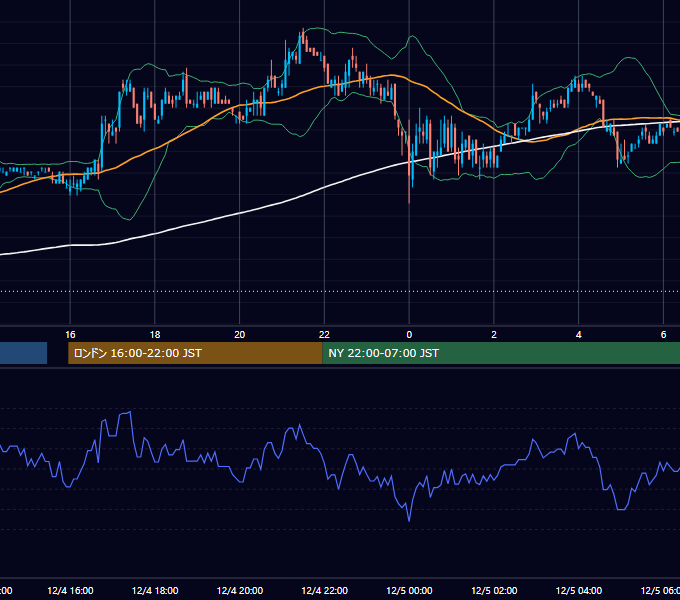The width and height of the screenshot is (680, 600).
Task: Click hour label 18 on price chart axis
Action: pos(155,334)
